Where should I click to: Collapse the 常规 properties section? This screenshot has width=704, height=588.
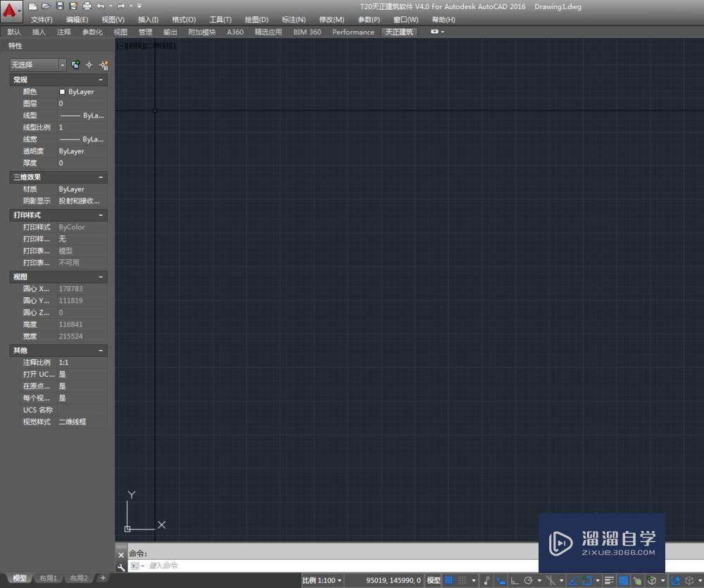tap(101, 80)
